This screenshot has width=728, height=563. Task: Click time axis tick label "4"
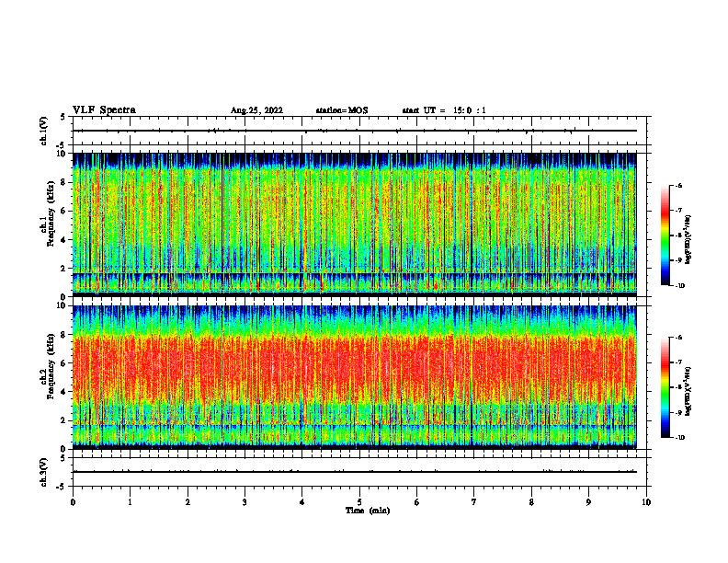point(301,502)
